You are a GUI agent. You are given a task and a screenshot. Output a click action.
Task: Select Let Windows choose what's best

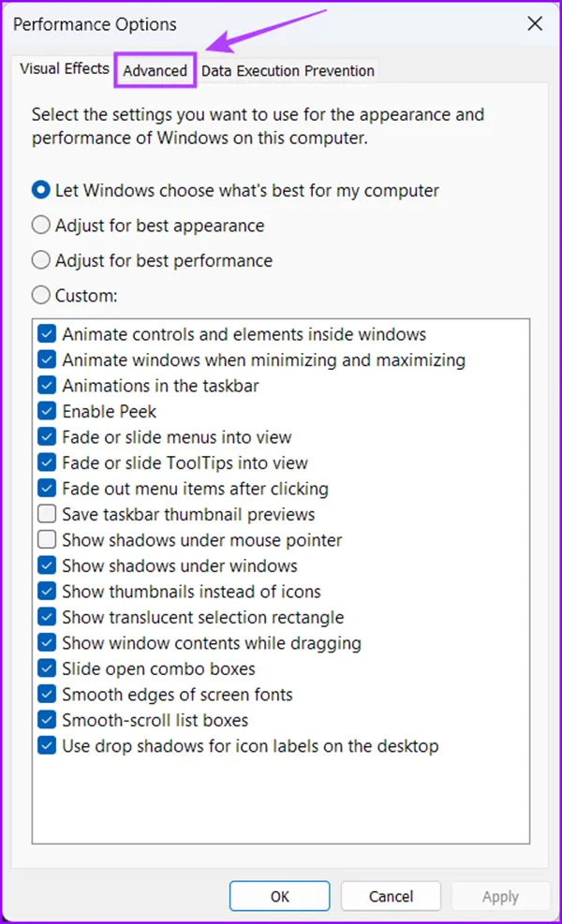[41, 190]
